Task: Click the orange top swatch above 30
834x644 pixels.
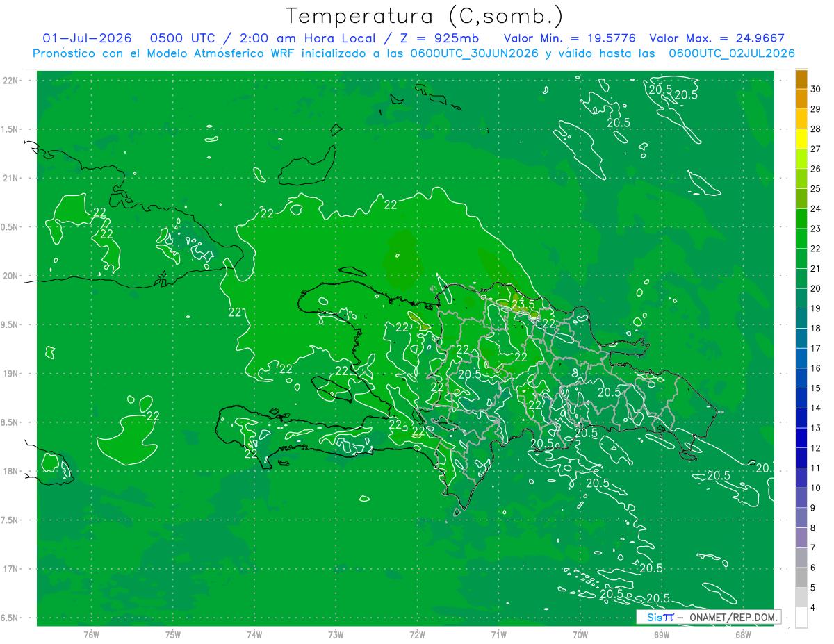Action: click(x=801, y=79)
